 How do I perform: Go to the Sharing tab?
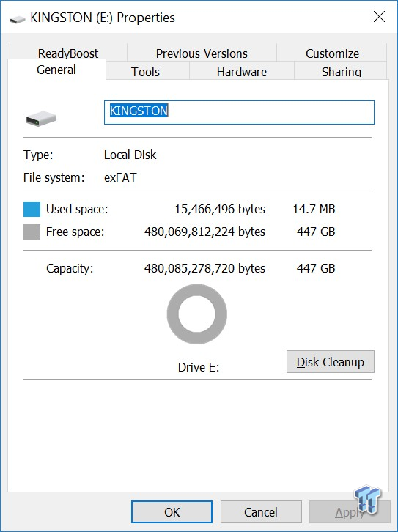pos(341,71)
